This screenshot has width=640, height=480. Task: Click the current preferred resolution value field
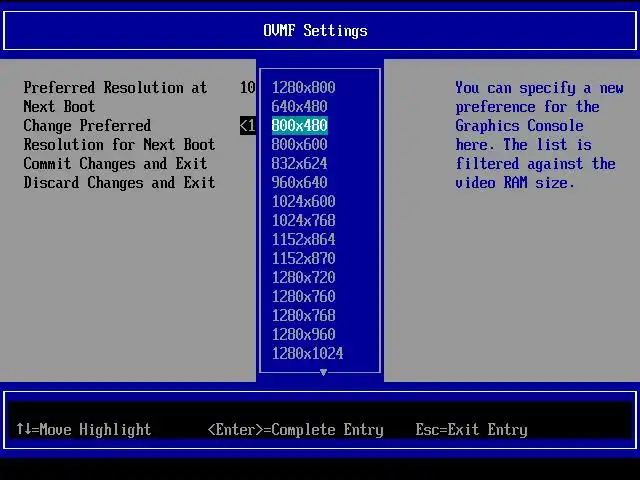point(248,87)
